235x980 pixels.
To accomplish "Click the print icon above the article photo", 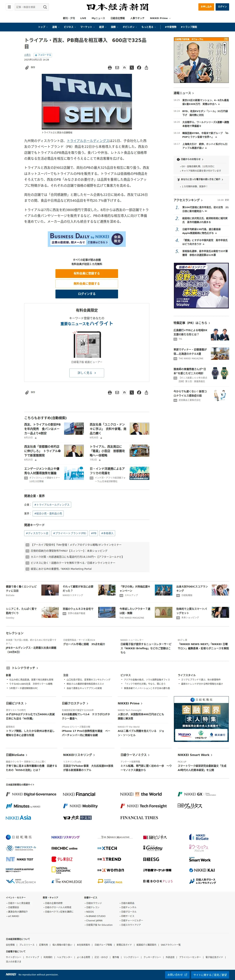I will [x=110, y=68].
